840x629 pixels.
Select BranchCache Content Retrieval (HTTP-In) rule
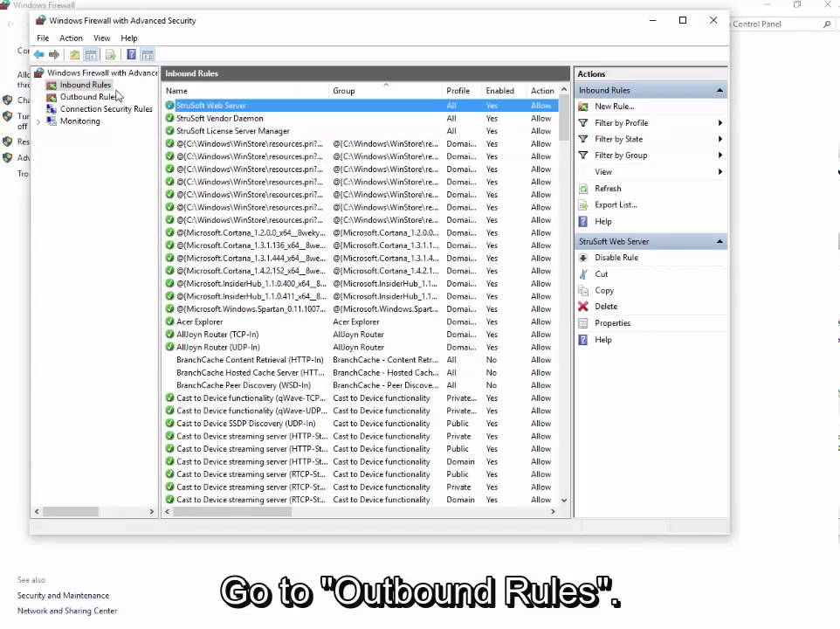coord(361,360)
